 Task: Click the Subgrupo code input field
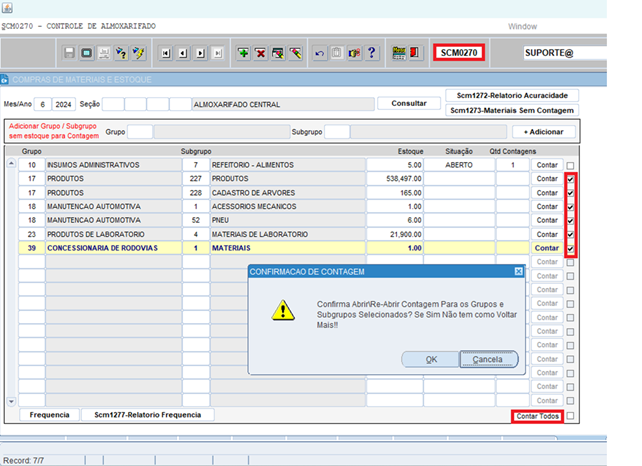coord(337,132)
